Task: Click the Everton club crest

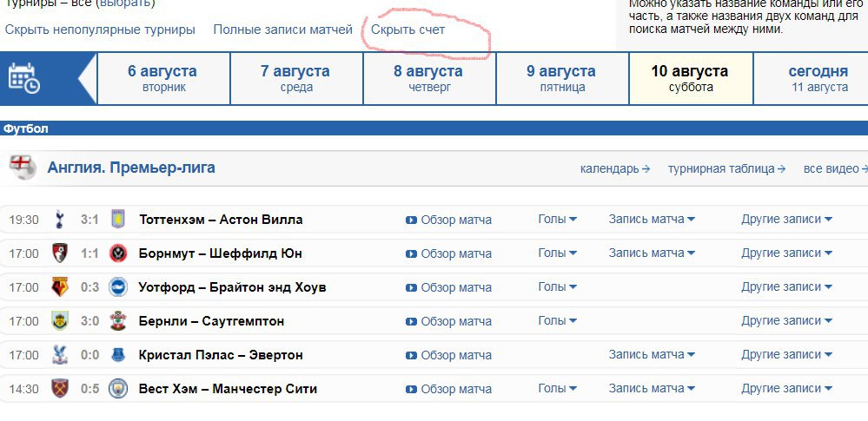Action: (118, 355)
